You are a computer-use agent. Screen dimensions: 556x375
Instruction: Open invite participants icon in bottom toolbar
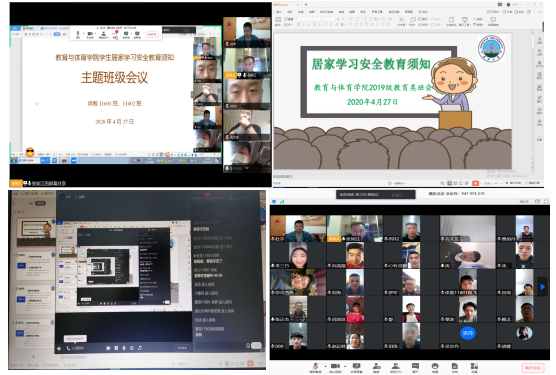coord(377,366)
